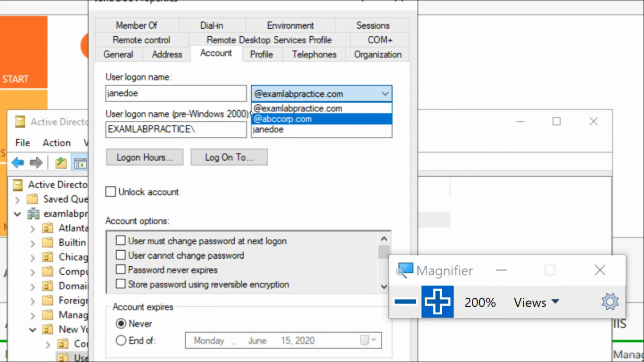Image resolution: width=644 pixels, height=362 pixels.
Task: Select the End of account expires radio button
Action: 121,340
